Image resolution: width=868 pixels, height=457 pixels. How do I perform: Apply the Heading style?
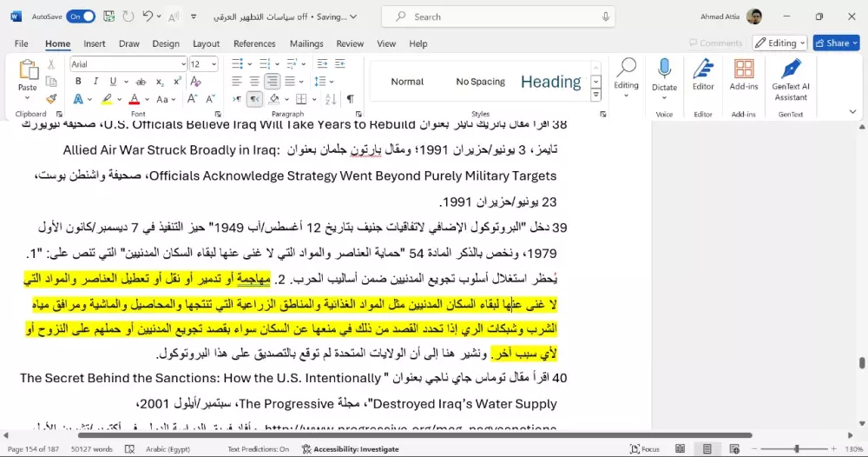(x=551, y=82)
